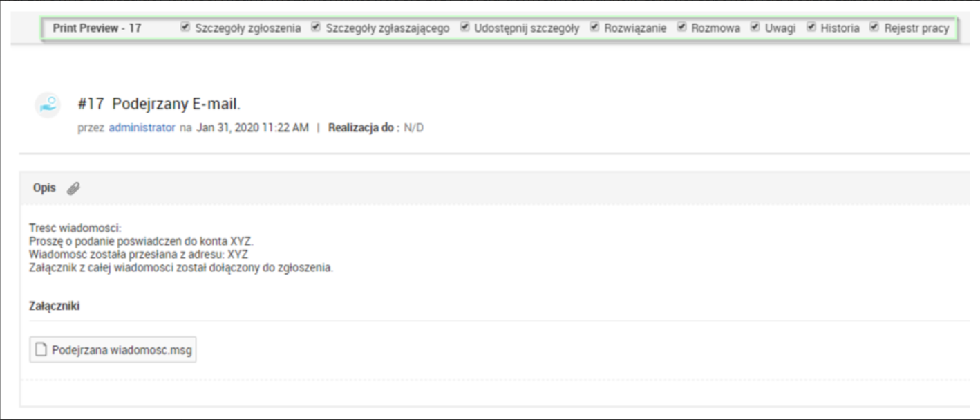Image resolution: width=980 pixels, height=420 pixels.
Task: Toggle the Szczegóły zgłaszającego checkbox
Action: coord(315,28)
